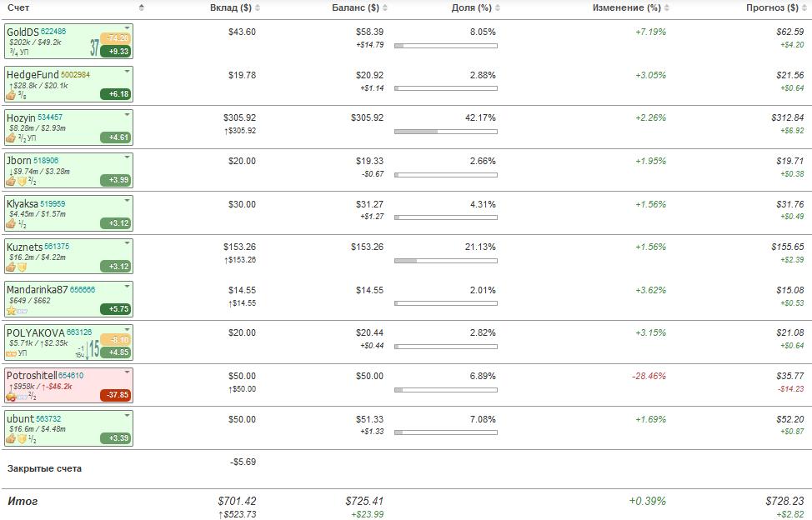Viewport: 812px width, 520px height.
Task: Click the orange new badge on POLYAKOVA
Action: click(x=12, y=354)
